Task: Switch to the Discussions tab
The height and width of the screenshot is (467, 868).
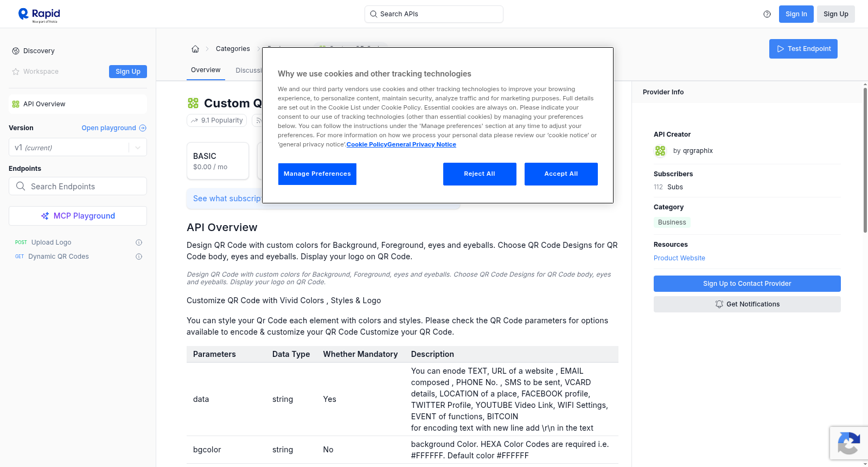Action: point(249,71)
